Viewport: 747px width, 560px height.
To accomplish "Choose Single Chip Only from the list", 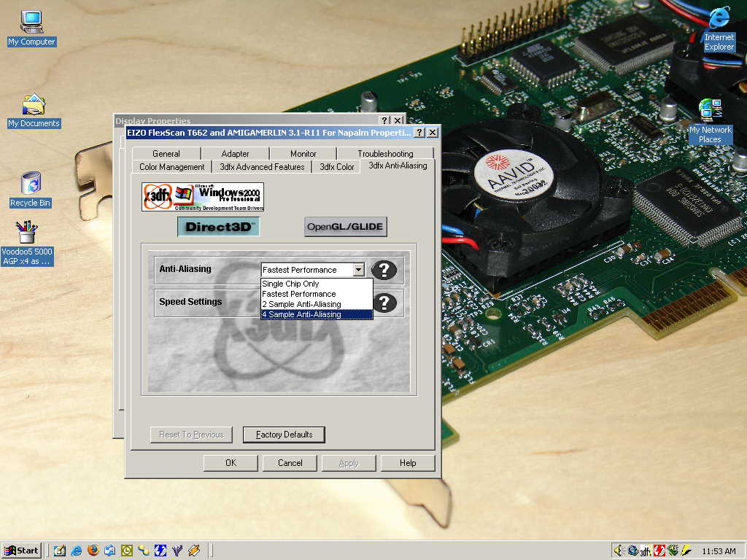I will pyautogui.click(x=317, y=284).
